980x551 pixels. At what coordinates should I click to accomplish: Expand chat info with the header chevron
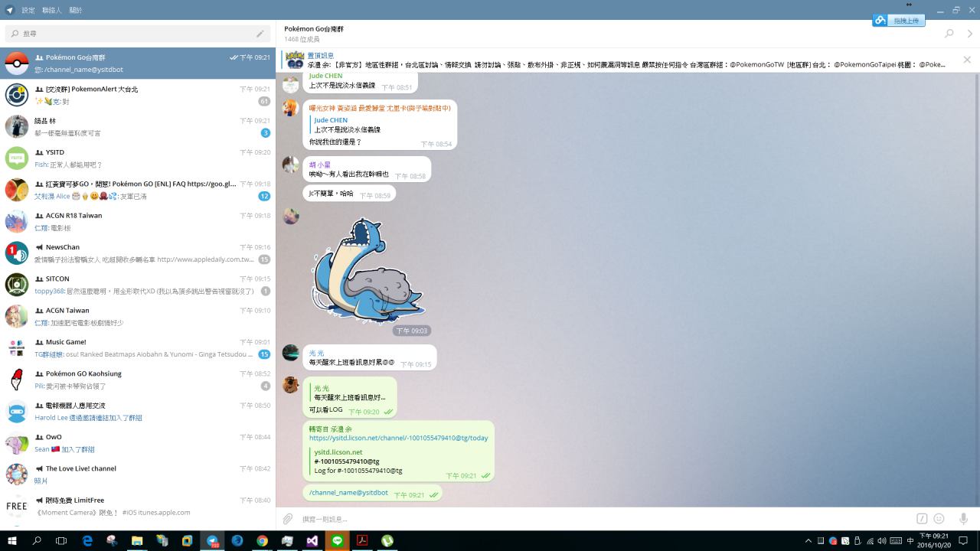[x=970, y=34]
